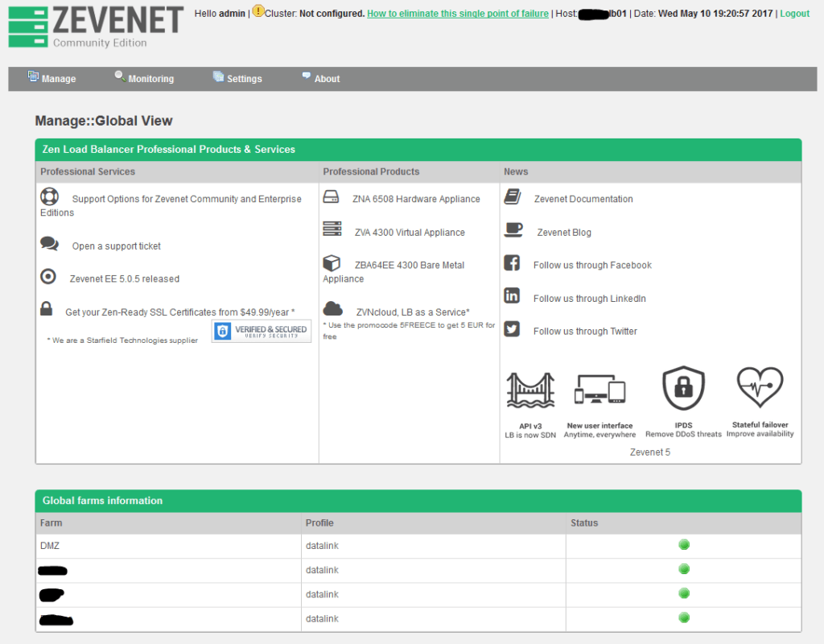The height and width of the screenshot is (644, 824).
Task: Open the Zen-Ready SSL Certificates link
Action: 179,312
